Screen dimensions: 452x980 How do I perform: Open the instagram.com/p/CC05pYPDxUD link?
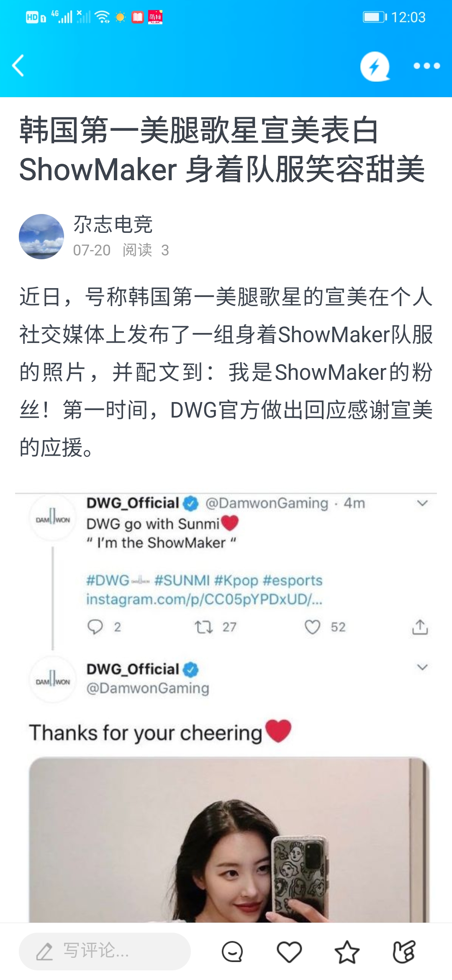(204, 599)
